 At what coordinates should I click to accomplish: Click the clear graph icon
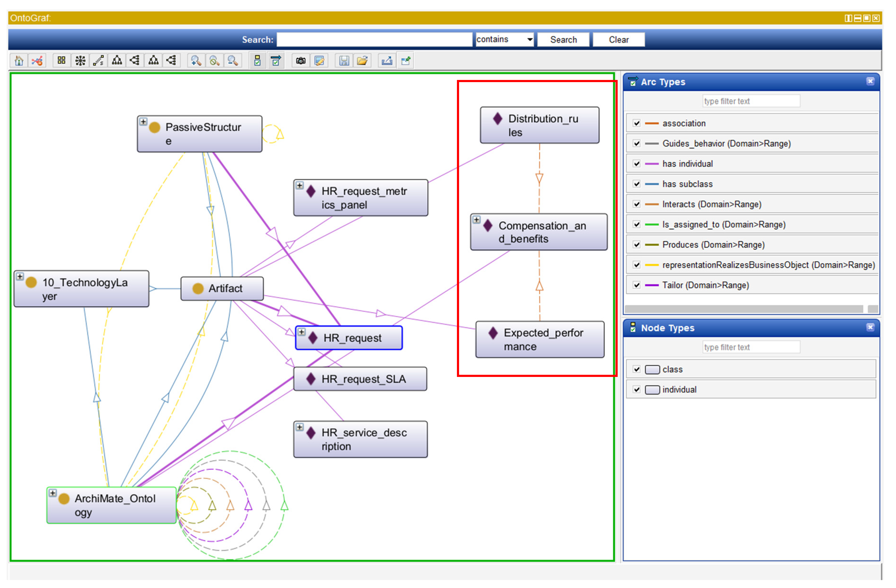37,61
